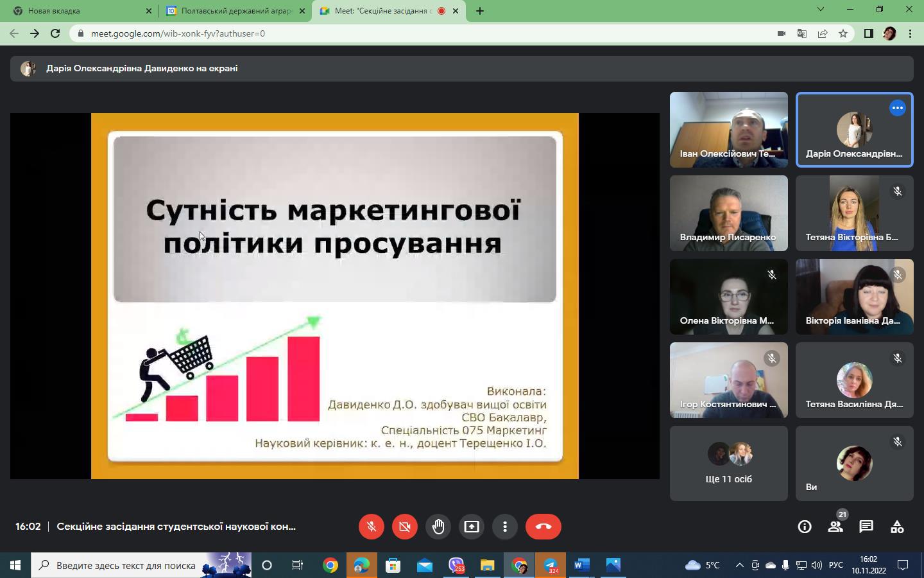The image size is (924, 578).
Task: Raise hand in the meeting
Action: 438,527
